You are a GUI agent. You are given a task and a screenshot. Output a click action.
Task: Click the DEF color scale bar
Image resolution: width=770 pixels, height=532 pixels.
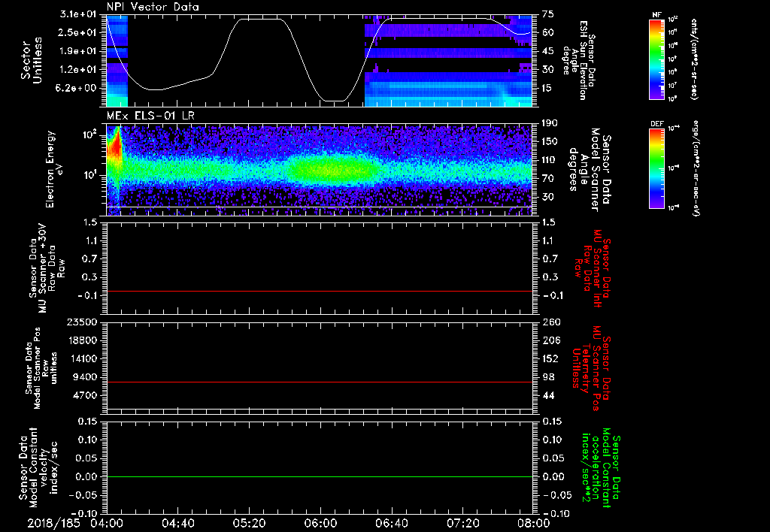pos(657,168)
